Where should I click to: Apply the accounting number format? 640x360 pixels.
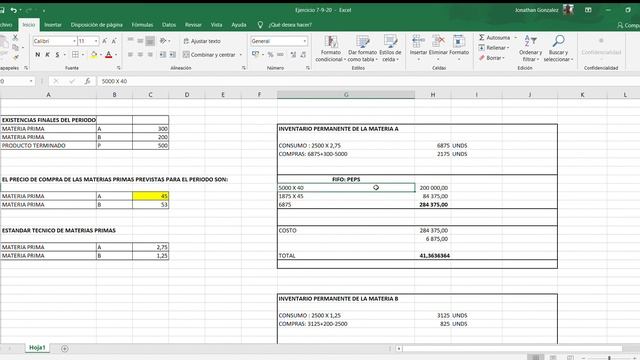click(256, 55)
